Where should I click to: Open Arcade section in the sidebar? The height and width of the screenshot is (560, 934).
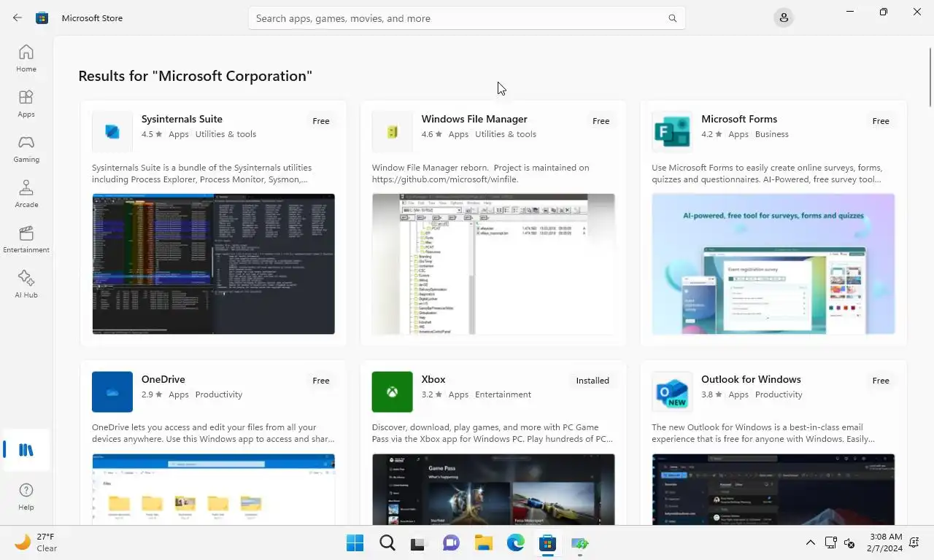26,194
